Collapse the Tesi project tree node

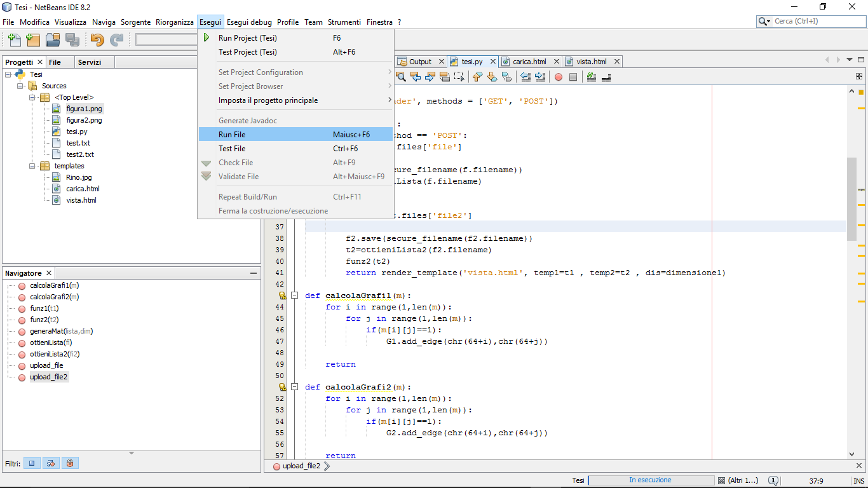point(8,74)
